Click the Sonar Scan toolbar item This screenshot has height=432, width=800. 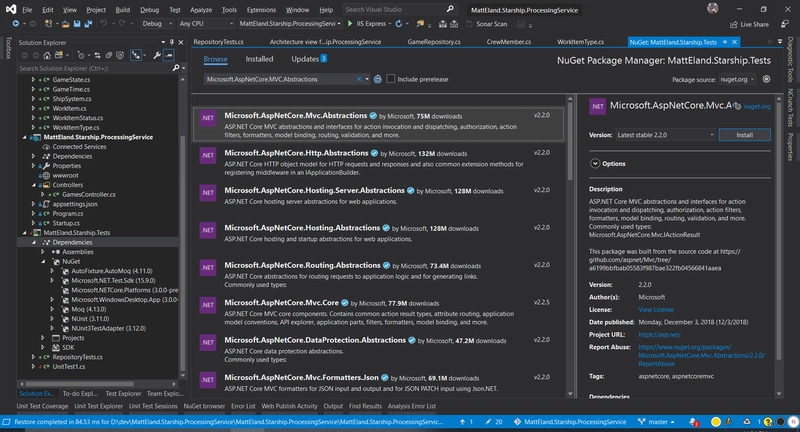(x=487, y=24)
